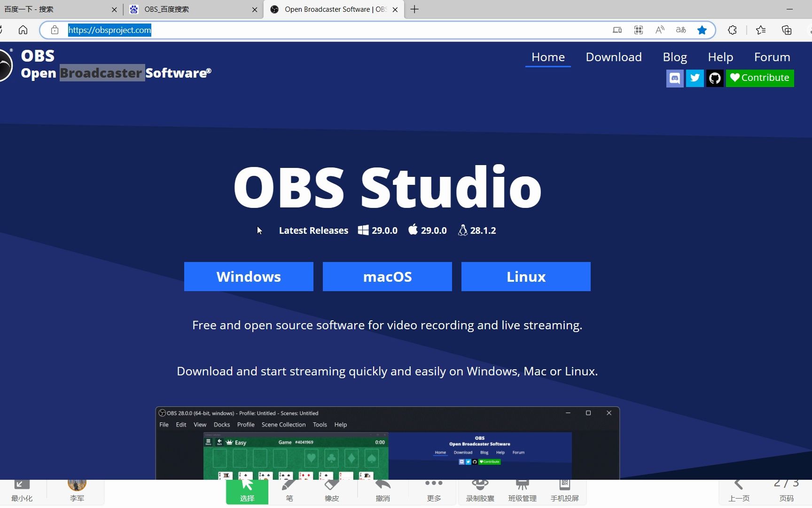This screenshot has height=508, width=812.
Task: Visit OBS GitHub via its icon
Action: pos(715,78)
